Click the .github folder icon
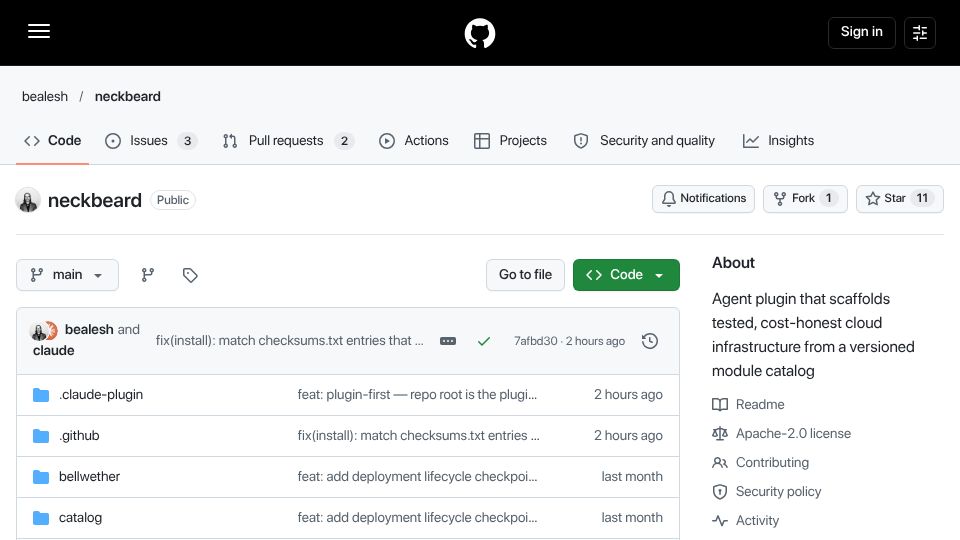This screenshot has height=540, width=960. 41,436
